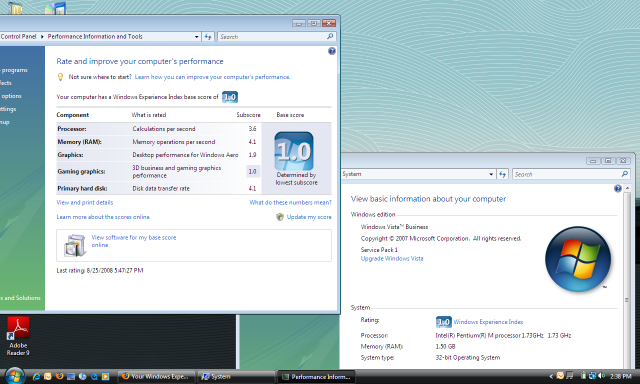Click the orange media player Quick Launch icon

coord(105,376)
